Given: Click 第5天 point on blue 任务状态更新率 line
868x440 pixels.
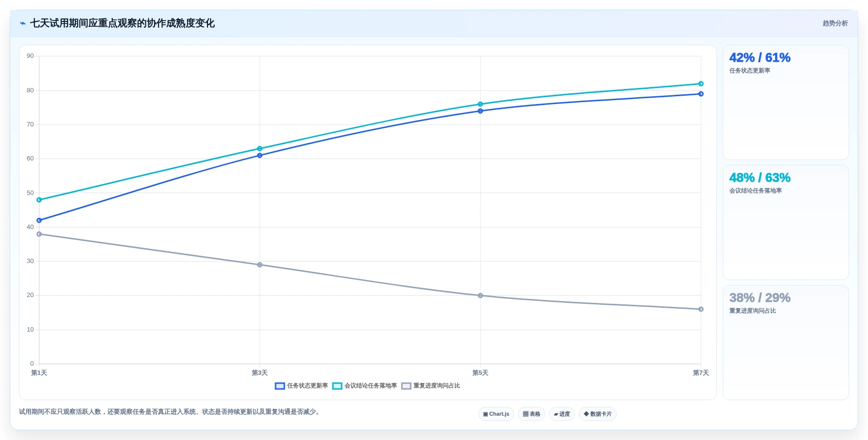Looking at the screenshot, I should [480, 111].
